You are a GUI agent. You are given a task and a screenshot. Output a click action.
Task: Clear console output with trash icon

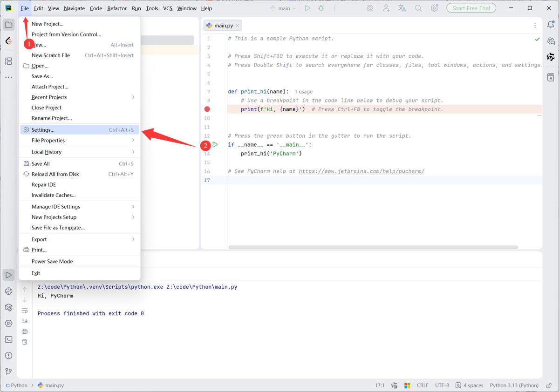click(25, 342)
